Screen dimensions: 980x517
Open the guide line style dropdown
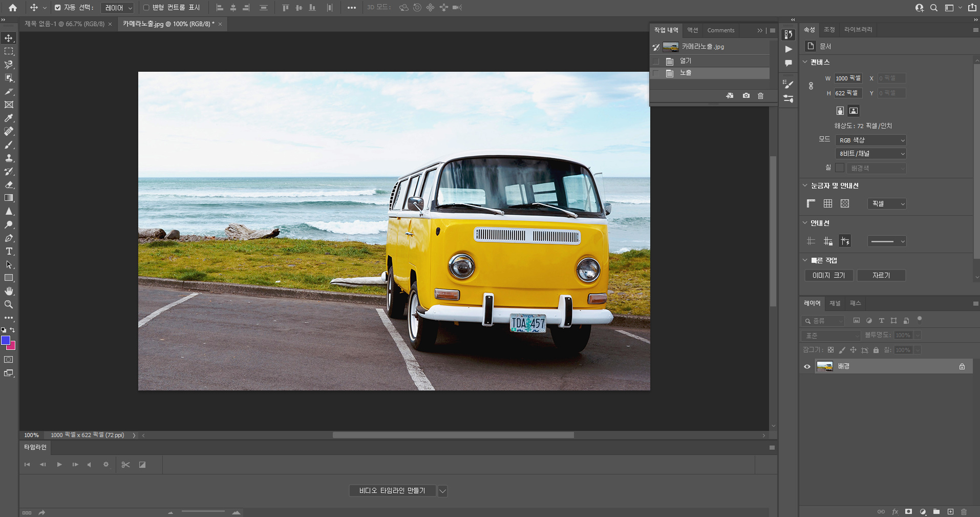(x=887, y=241)
